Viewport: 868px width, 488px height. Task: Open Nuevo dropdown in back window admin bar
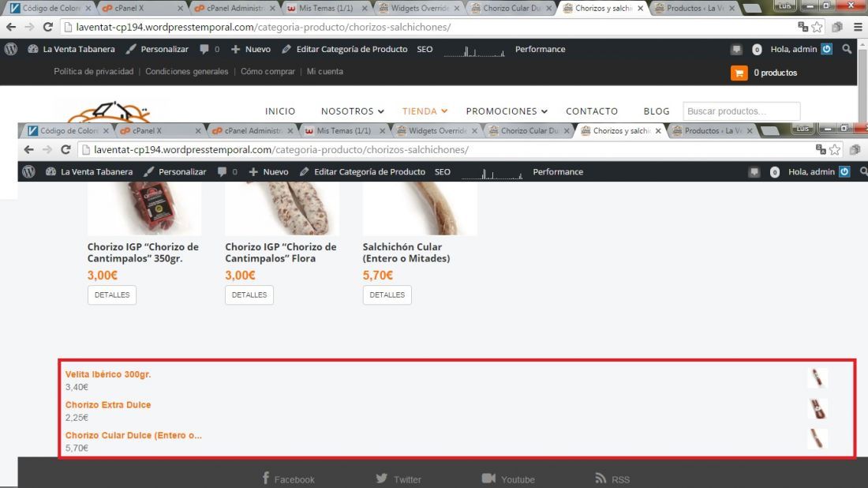point(251,49)
